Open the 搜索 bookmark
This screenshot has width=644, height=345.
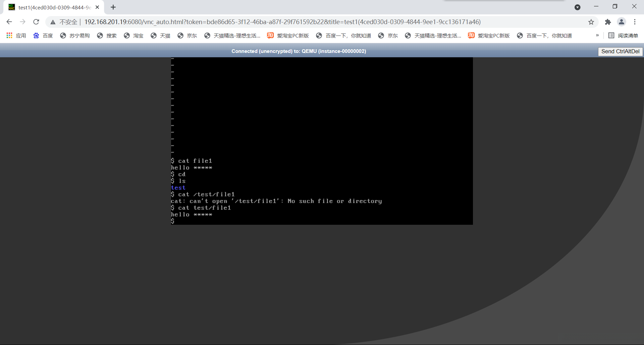click(x=107, y=36)
